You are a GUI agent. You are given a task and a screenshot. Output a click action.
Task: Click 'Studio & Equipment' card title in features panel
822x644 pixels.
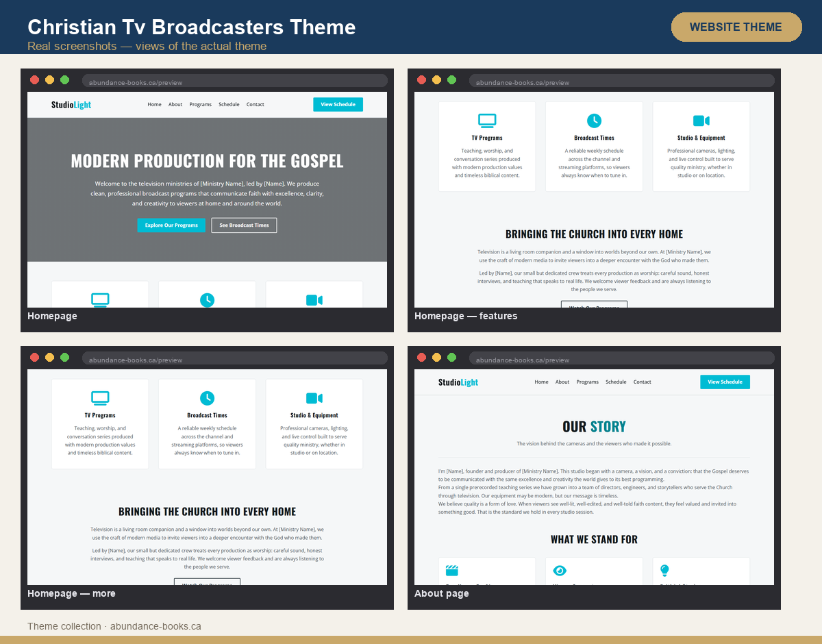pyautogui.click(x=701, y=138)
